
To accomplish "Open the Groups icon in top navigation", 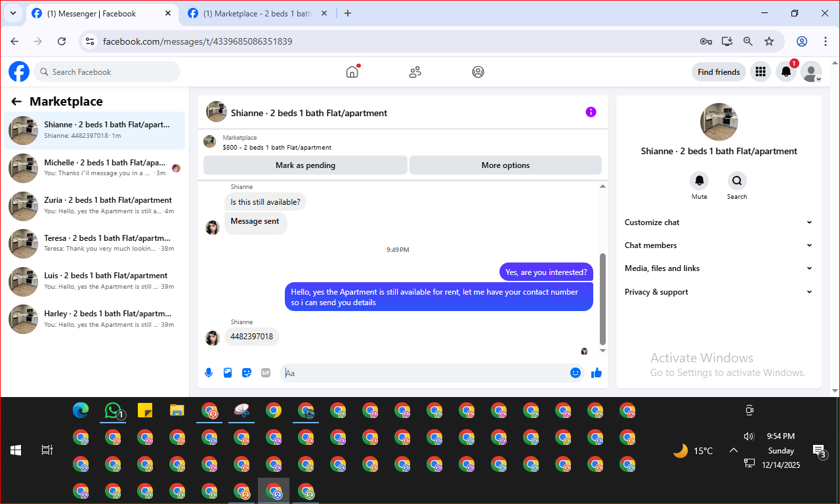I will pyautogui.click(x=478, y=72).
